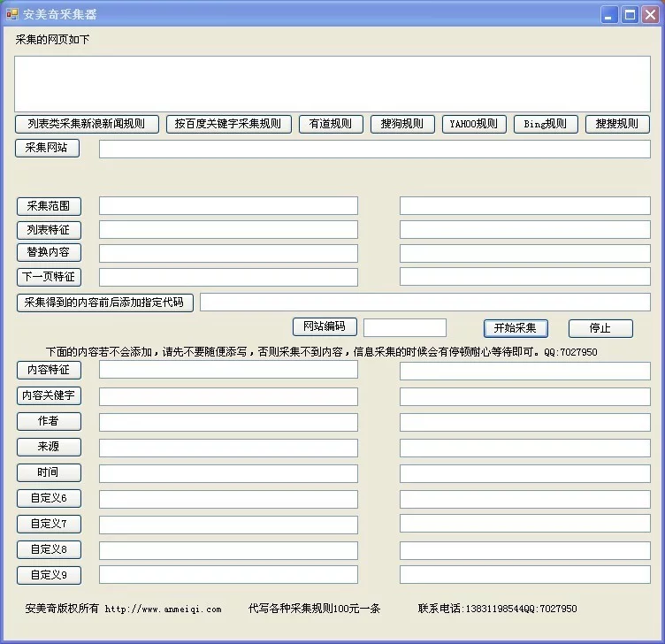665x644 pixels.
Task: Click the 采集范围 button
Action: click(x=49, y=206)
